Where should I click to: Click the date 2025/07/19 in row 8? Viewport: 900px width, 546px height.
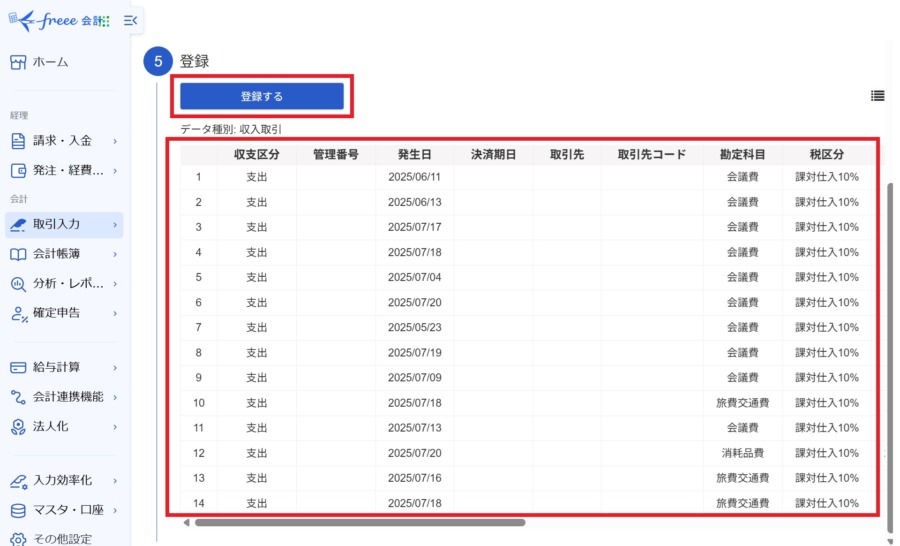[x=414, y=353]
